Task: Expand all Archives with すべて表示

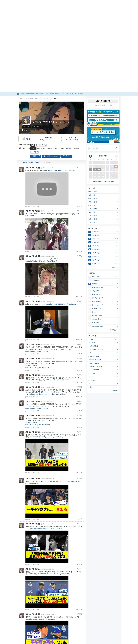Action: coord(114,267)
